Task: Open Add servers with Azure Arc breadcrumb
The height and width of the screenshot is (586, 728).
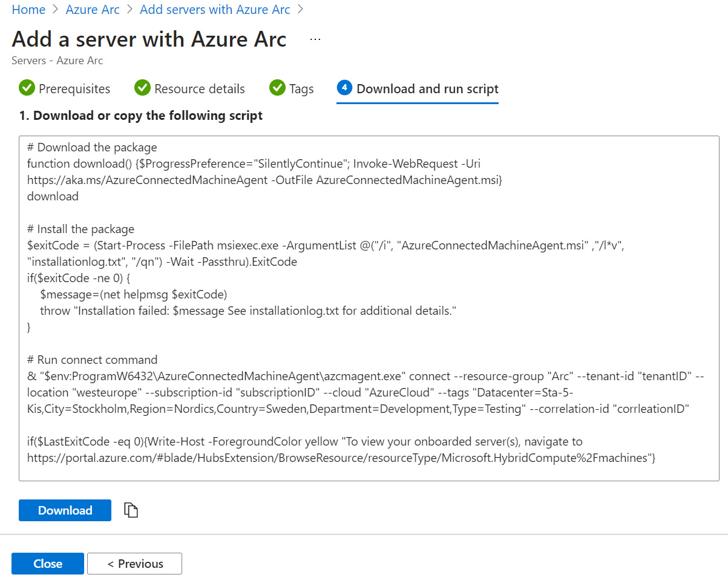Action: (x=215, y=10)
